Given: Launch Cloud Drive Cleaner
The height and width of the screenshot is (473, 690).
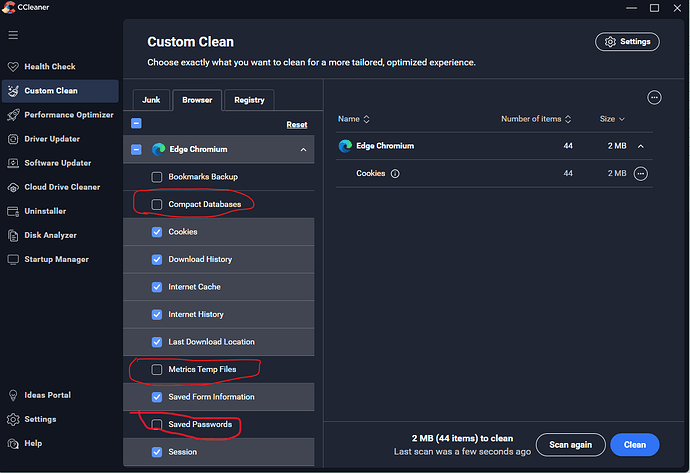Looking at the screenshot, I should click(61, 187).
